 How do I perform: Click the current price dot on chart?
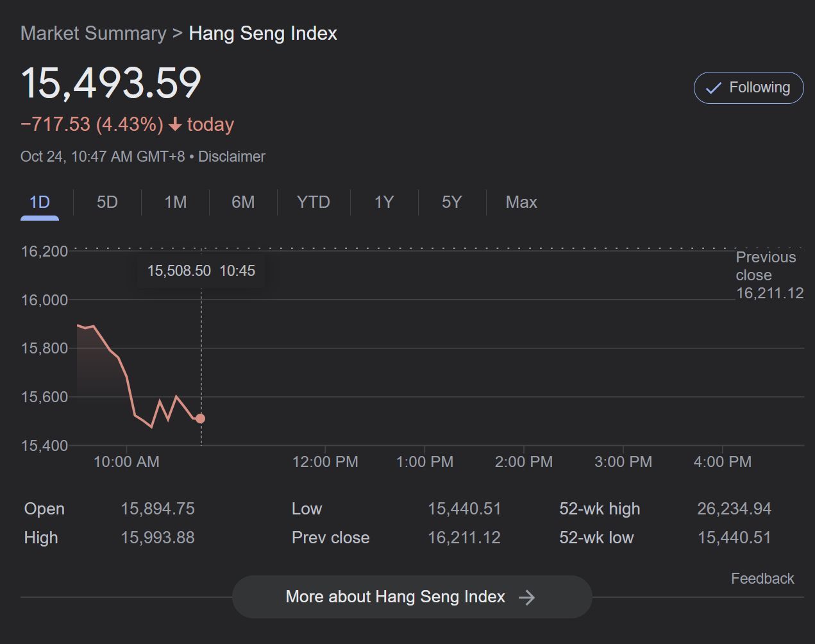pos(200,419)
